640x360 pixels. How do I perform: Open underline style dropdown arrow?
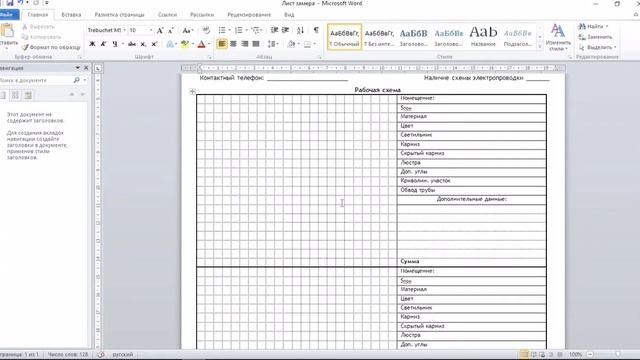122,44
